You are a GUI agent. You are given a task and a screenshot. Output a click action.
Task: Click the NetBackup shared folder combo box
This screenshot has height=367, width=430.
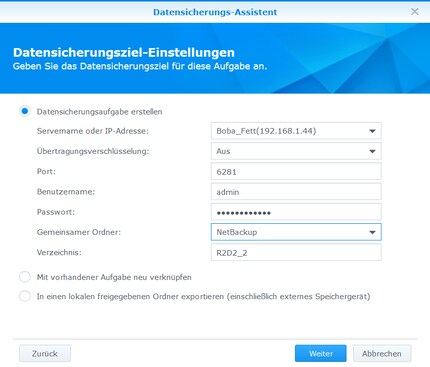click(296, 232)
